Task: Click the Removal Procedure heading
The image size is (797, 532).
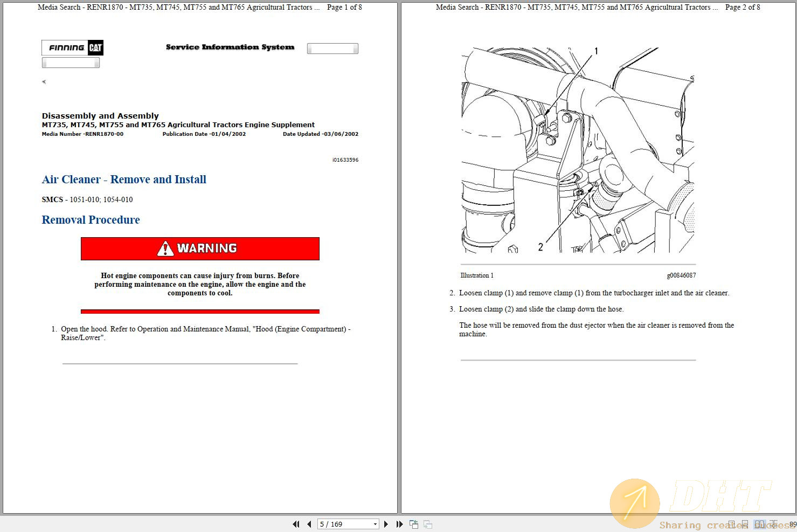Action: click(x=91, y=220)
